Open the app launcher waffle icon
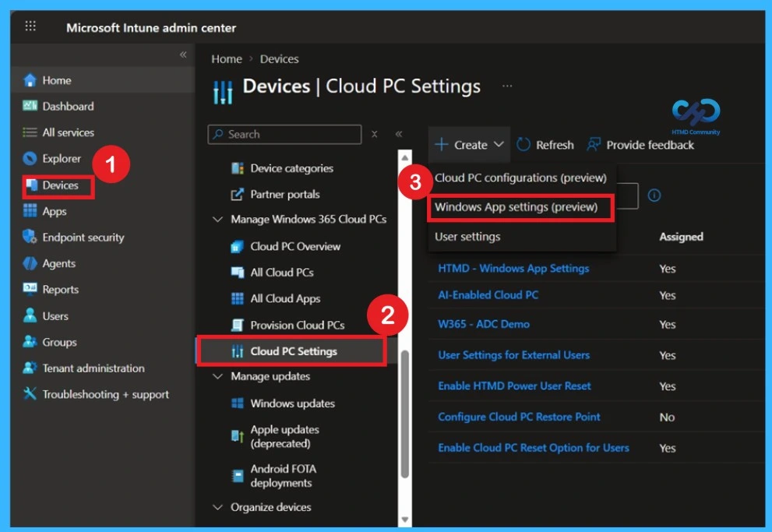The height and width of the screenshot is (532, 772). coord(30,26)
